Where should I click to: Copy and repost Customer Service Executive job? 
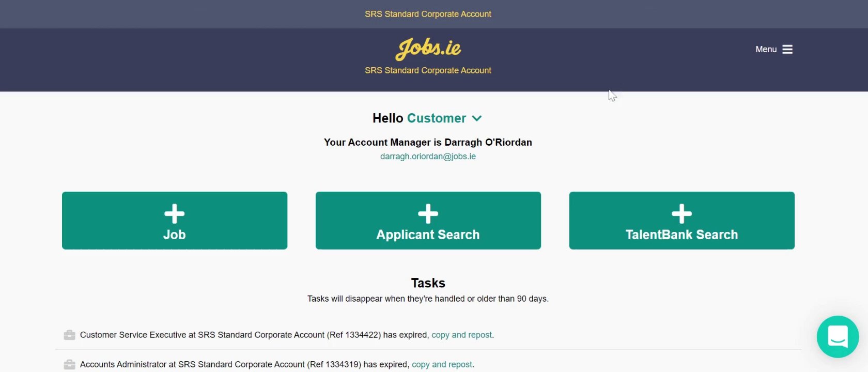(461, 335)
